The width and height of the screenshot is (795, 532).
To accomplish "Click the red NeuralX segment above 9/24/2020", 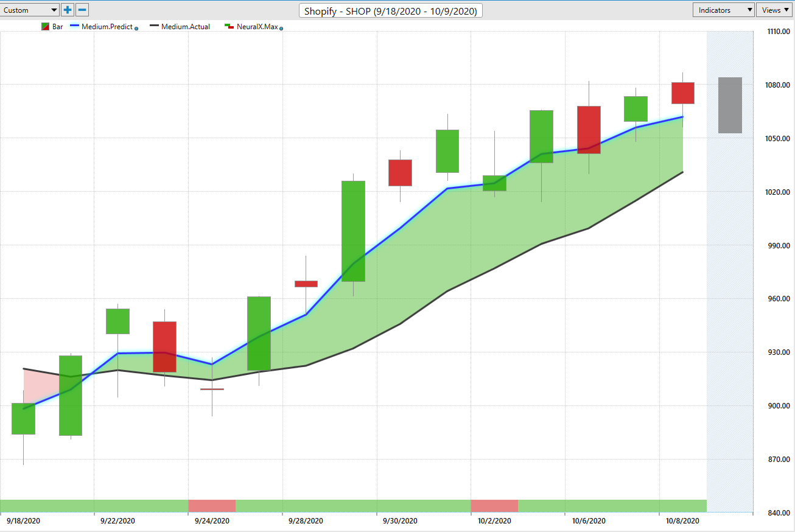I will [x=212, y=506].
